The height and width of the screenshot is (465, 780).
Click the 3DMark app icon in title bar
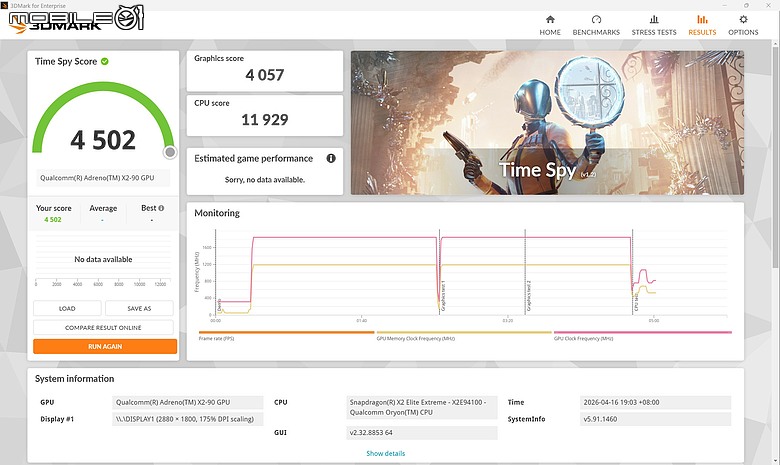4,5
